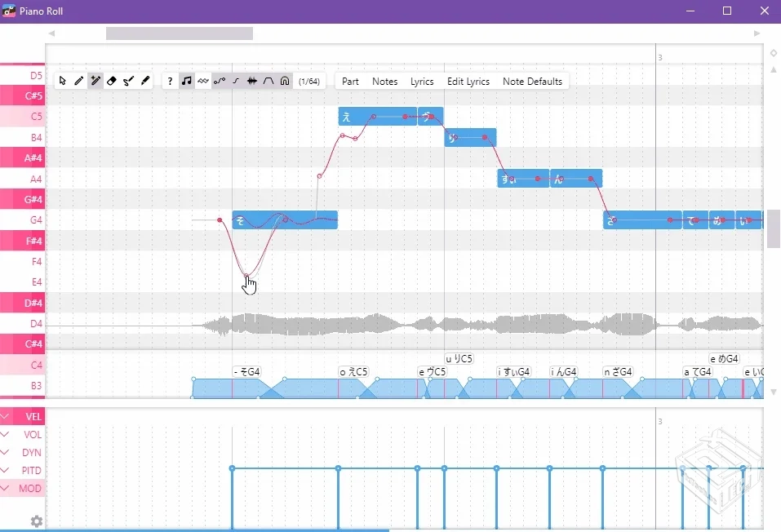Open the Note Defaults tab
Screen dimensions: 781x532
tap(532, 81)
